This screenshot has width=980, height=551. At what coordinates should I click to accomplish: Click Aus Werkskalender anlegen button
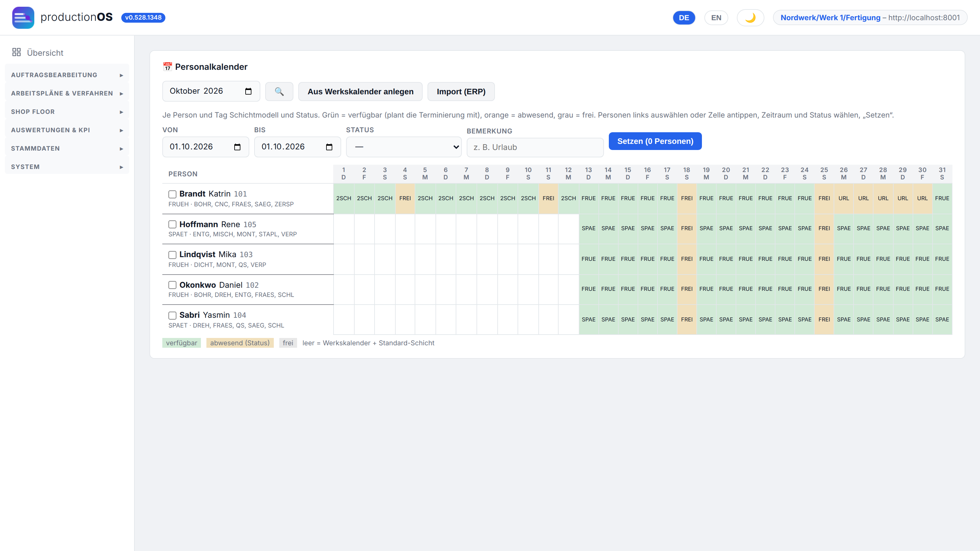pos(360,92)
